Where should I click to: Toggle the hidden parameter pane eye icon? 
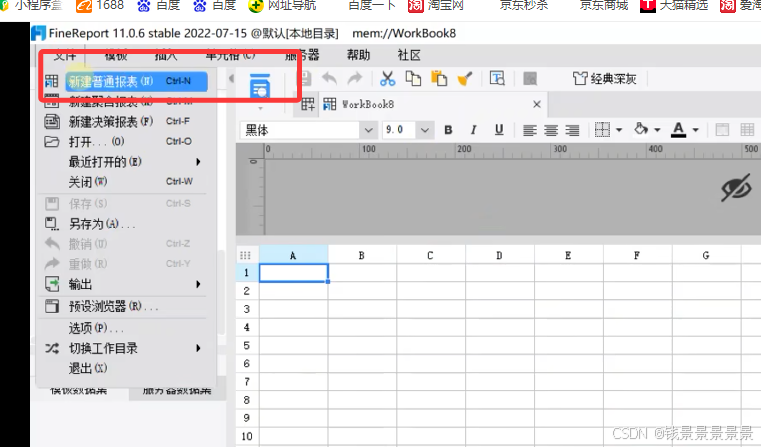(736, 187)
